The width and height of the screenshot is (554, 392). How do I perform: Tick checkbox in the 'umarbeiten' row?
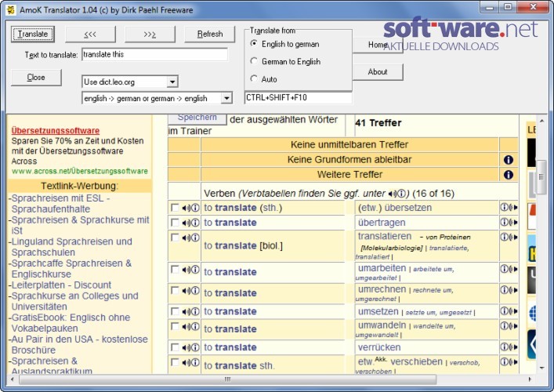[x=175, y=270]
